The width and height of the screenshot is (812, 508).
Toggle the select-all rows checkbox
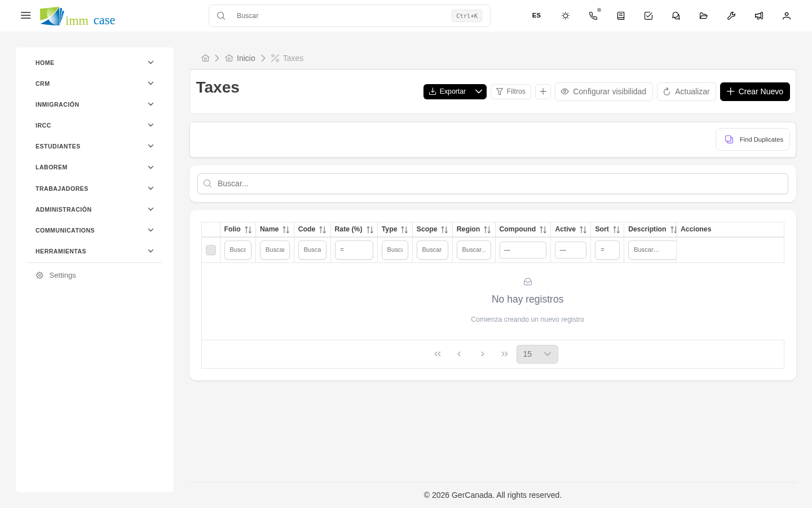(211, 250)
